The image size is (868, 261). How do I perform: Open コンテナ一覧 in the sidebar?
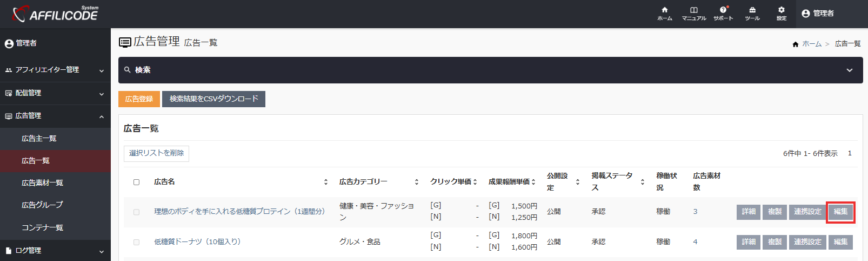click(x=55, y=228)
